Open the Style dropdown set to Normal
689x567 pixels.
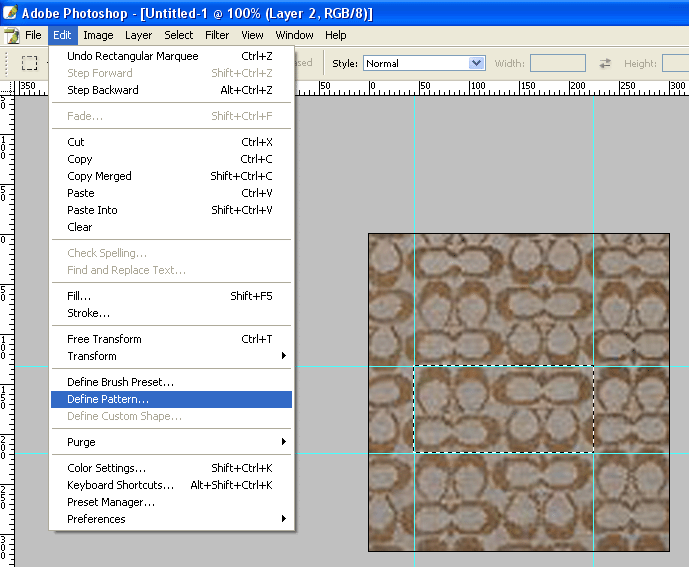coord(423,63)
